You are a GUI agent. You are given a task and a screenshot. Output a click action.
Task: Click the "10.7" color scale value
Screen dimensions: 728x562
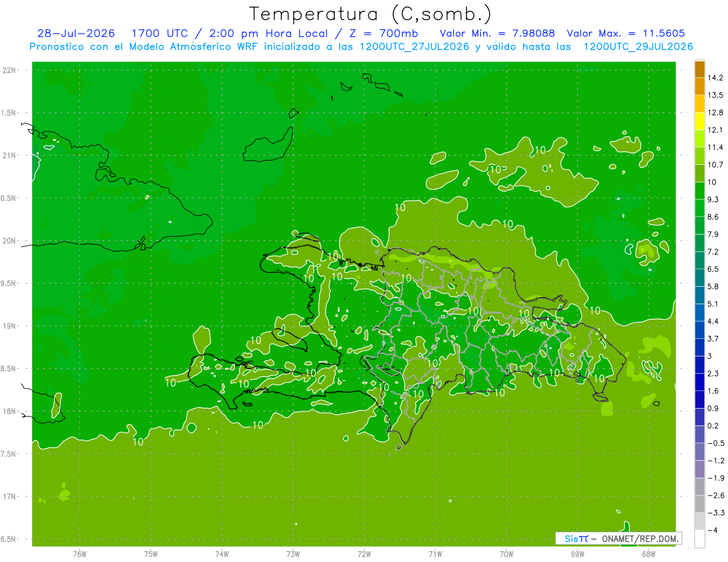[716, 164]
